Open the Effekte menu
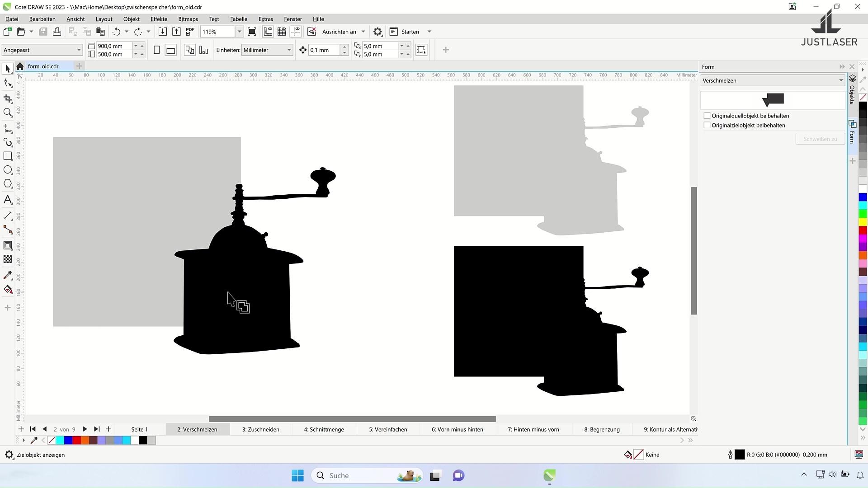 pos(159,19)
